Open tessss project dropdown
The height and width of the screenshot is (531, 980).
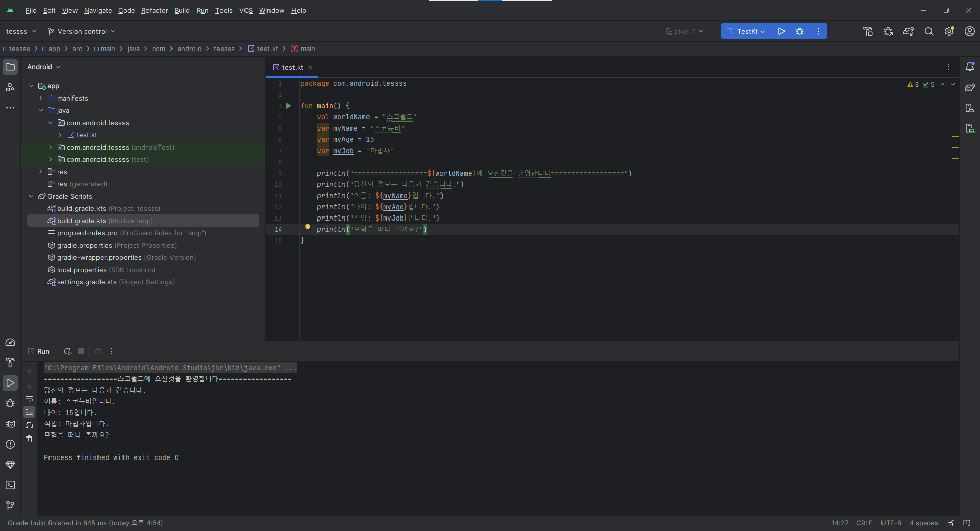(x=21, y=31)
